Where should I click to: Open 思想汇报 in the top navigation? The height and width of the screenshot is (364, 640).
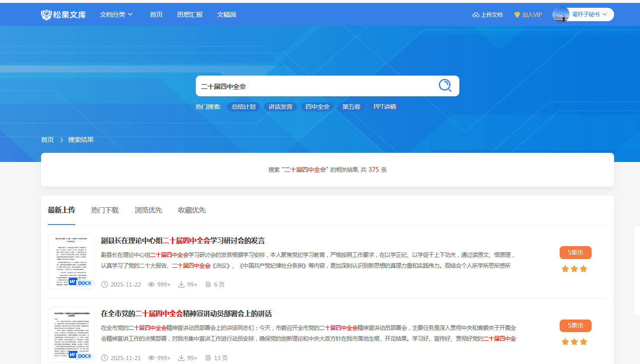click(190, 15)
